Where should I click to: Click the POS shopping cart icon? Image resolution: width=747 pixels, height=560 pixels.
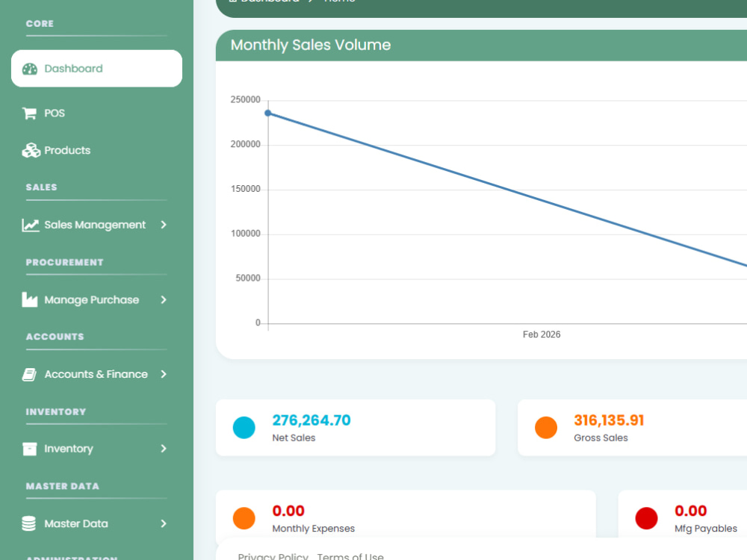[x=30, y=113]
